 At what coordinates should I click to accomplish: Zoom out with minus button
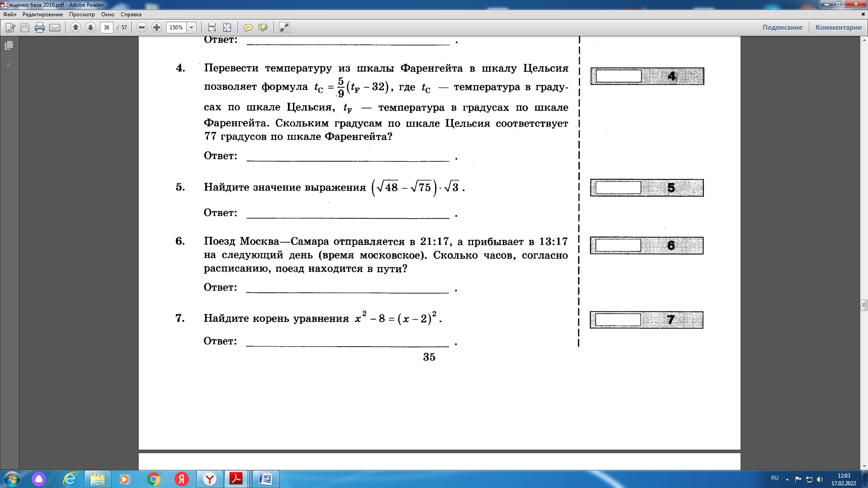click(x=142, y=28)
